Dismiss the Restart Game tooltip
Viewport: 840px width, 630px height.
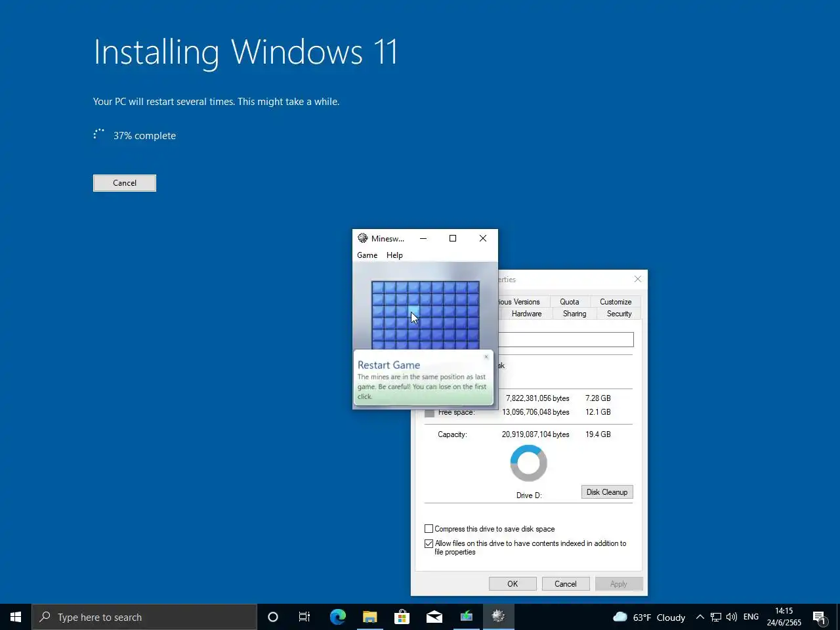pyautogui.click(x=486, y=357)
